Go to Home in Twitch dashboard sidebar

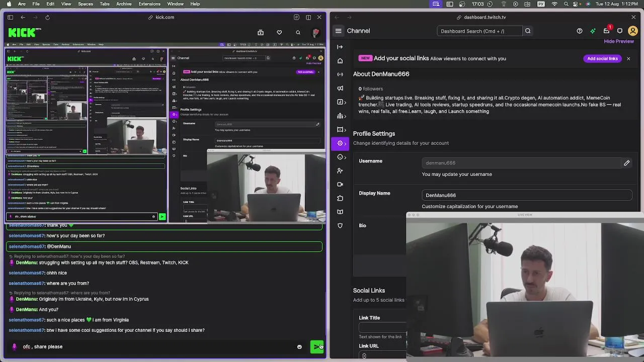tap(340, 61)
